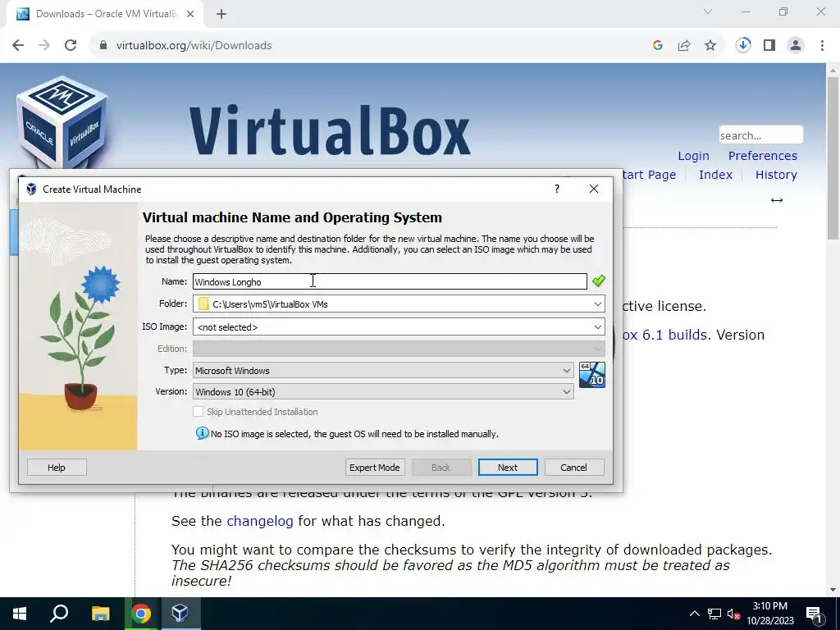Switch to Expert Mode
The height and width of the screenshot is (630, 840).
374,467
